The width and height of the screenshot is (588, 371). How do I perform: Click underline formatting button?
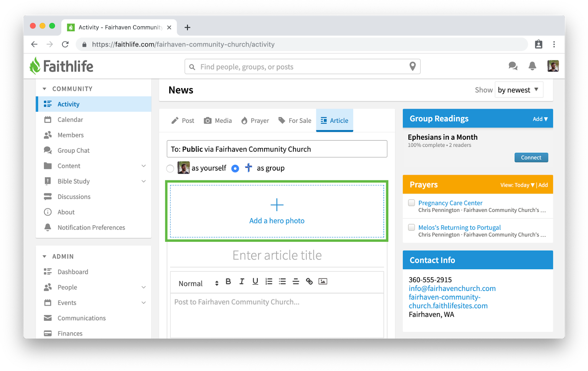[255, 281]
